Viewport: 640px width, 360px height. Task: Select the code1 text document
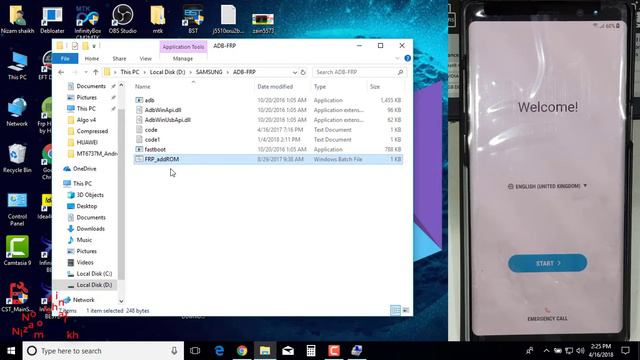[x=268, y=139]
